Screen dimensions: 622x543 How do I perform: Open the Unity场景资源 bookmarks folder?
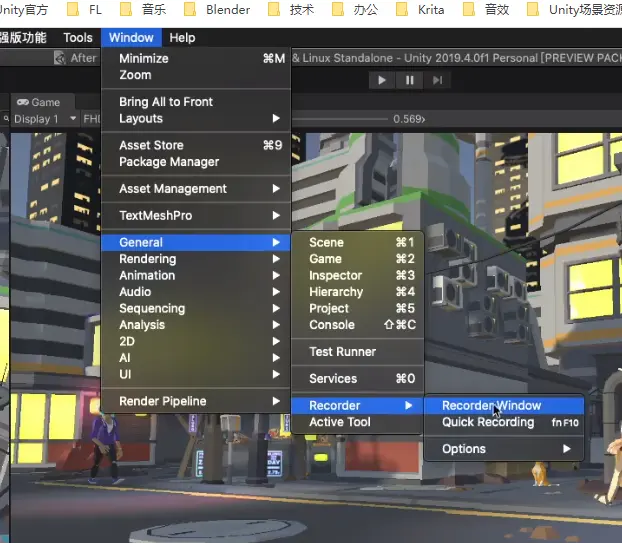(x=574, y=10)
